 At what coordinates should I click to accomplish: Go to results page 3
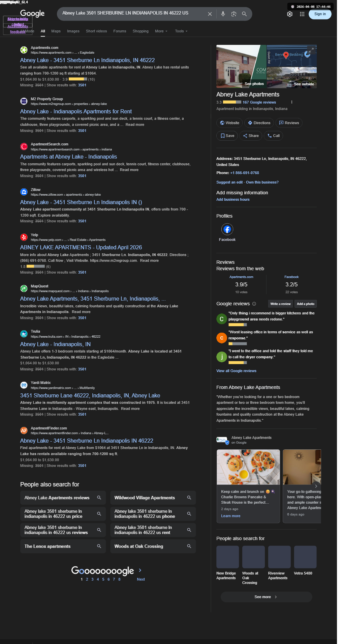[92, 579]
